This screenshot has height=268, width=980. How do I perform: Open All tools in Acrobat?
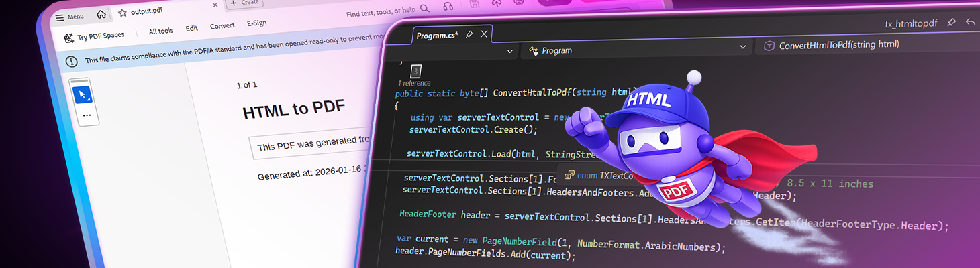point(161,31)
